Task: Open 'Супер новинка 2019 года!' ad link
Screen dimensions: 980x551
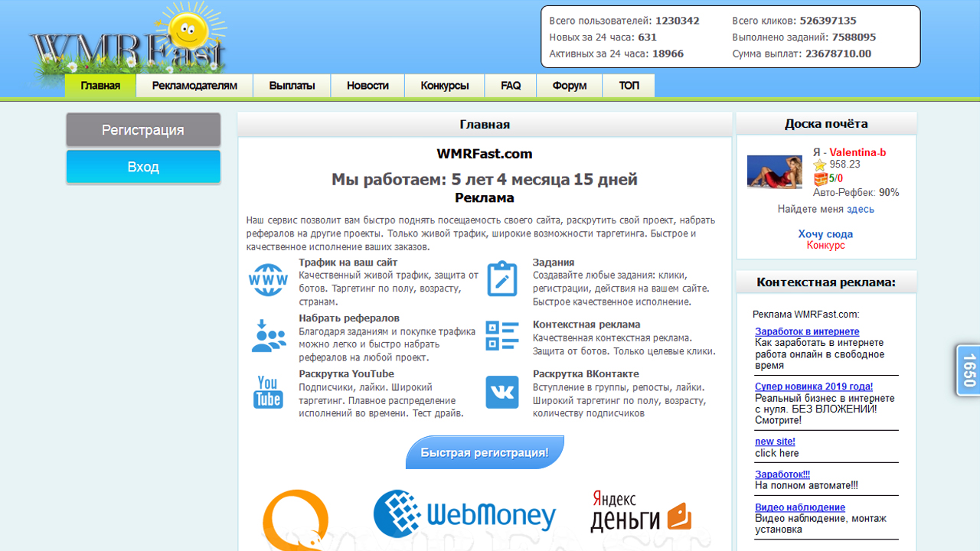Action: click(814, 386)
